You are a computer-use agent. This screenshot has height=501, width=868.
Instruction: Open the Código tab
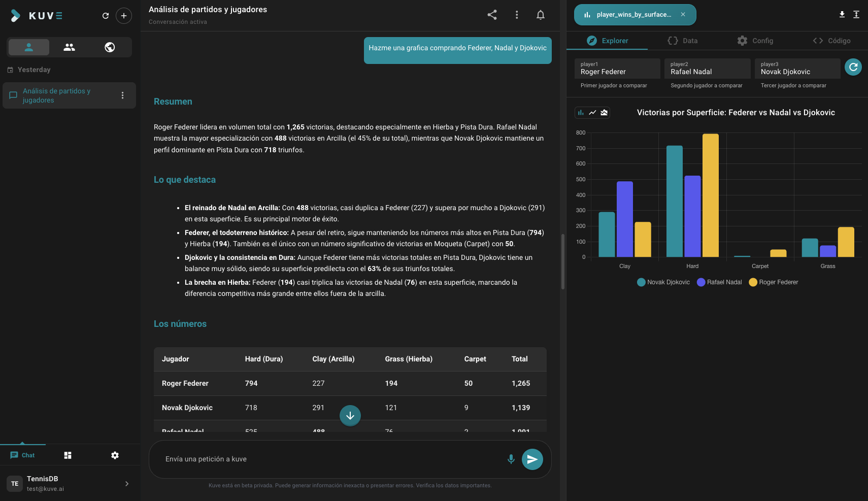(832, 41)
